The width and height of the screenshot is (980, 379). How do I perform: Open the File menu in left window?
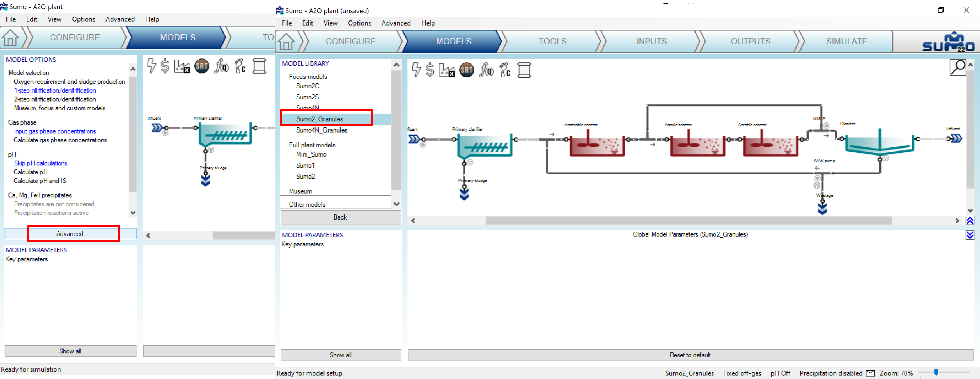(x=11, y=19)
